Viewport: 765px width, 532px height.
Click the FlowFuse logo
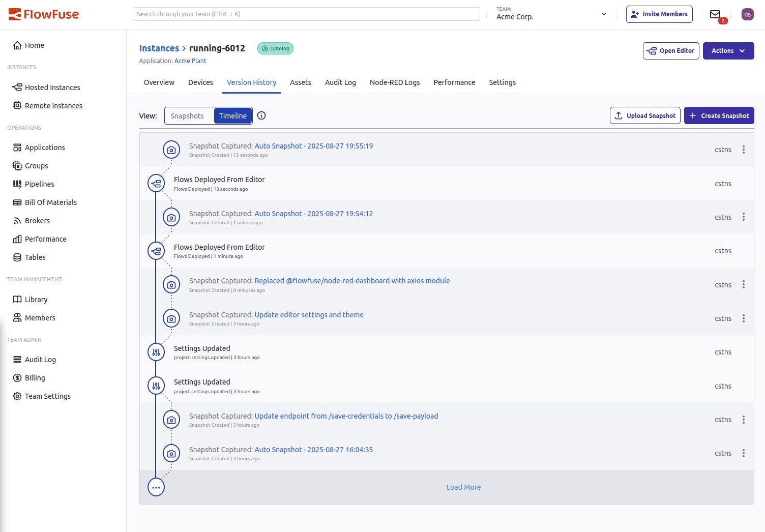[43, 14]
